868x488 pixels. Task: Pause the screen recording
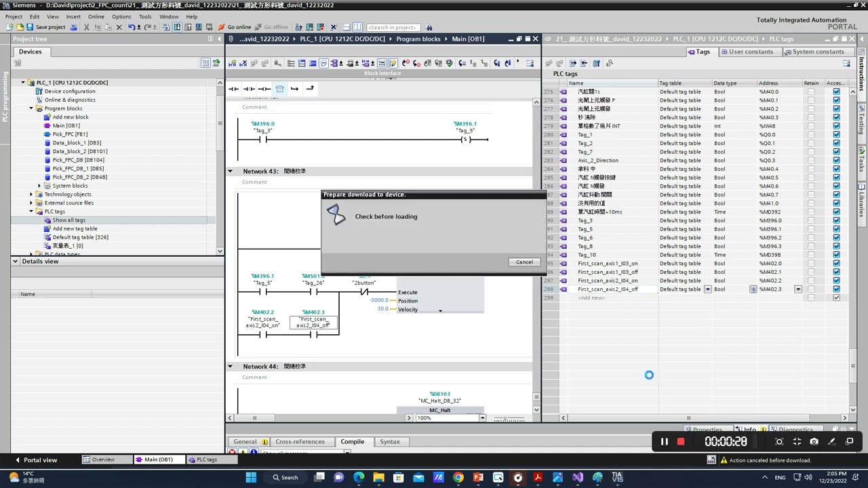point(665,442)
